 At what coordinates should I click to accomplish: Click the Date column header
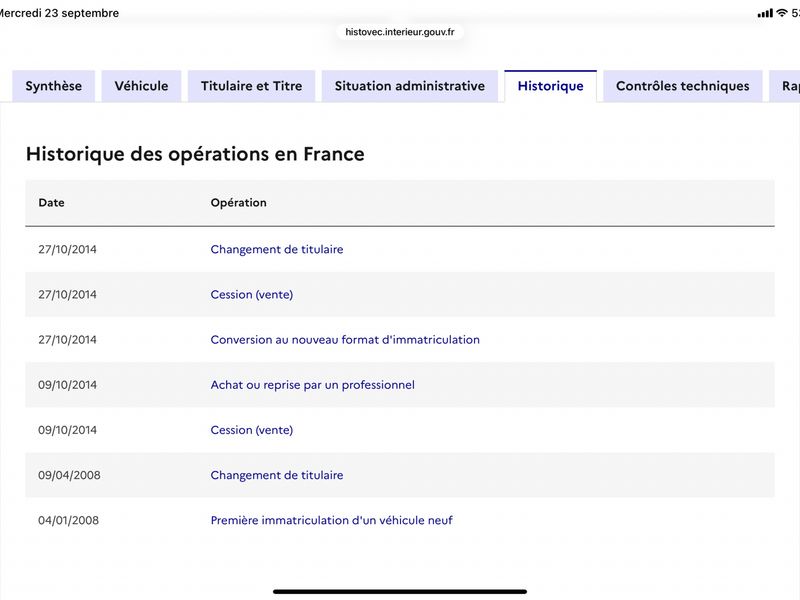(x=52, y=203)
